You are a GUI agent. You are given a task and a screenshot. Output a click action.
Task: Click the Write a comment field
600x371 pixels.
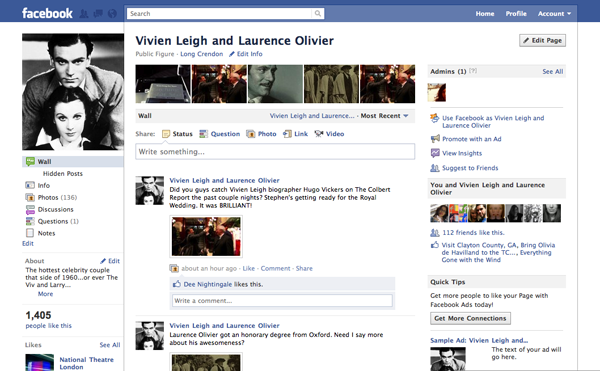pos(282,301)
